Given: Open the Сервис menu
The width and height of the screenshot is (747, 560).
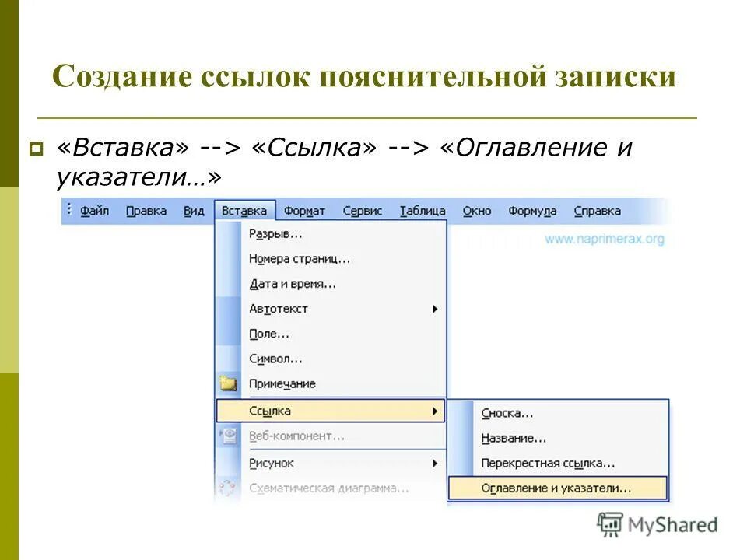Looking at the screenshot, I should click(x=363, y=211).
